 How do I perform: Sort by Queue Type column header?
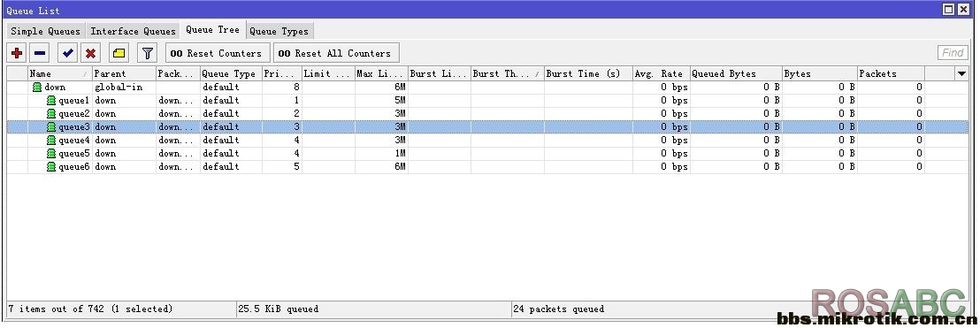point(231,73)
